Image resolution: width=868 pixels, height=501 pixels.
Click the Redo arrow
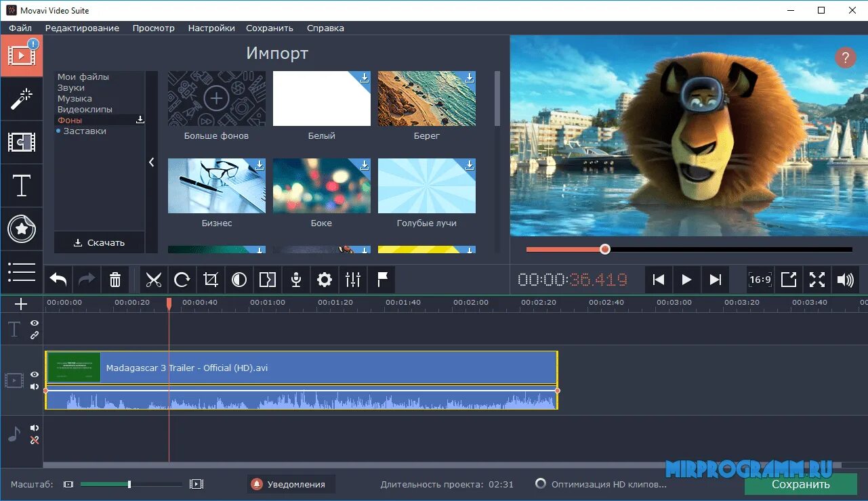[x=87, y=280]
